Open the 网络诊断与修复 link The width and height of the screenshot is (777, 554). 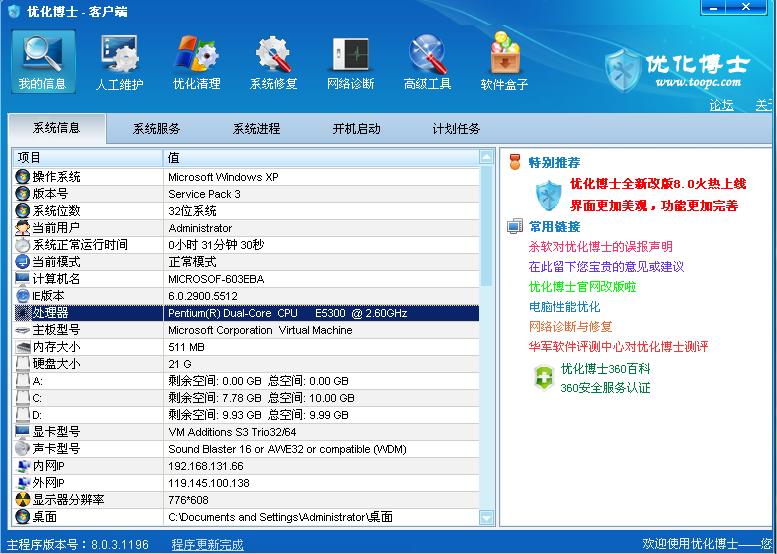pos(570,326)
